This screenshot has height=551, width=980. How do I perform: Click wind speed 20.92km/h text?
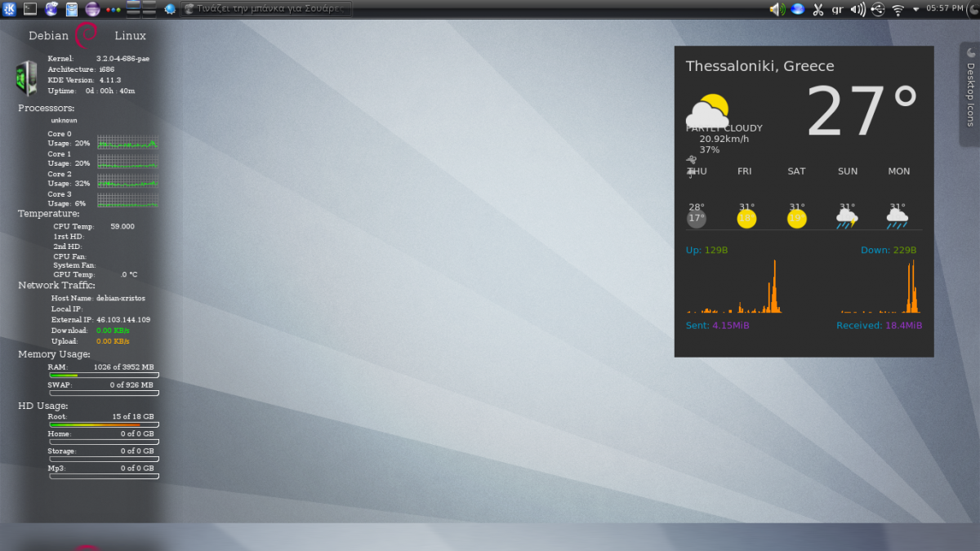(724, 139)
